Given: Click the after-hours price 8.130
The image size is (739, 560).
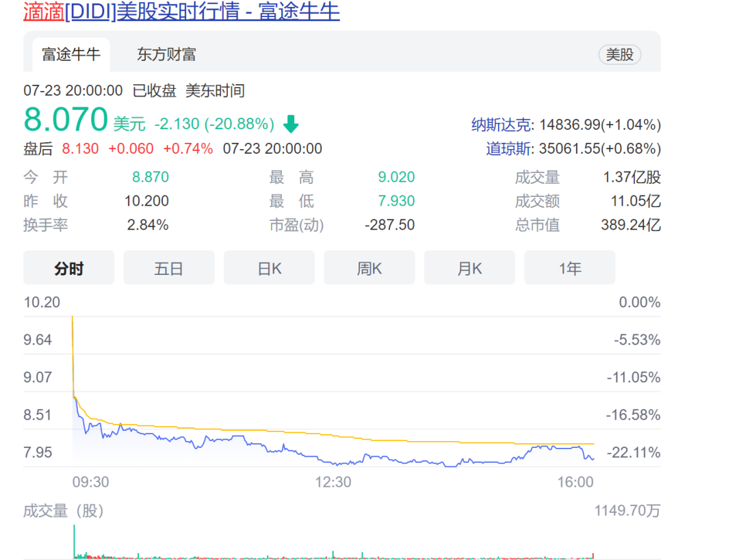Looking at the screenshot, I should [x=80, y=149].
